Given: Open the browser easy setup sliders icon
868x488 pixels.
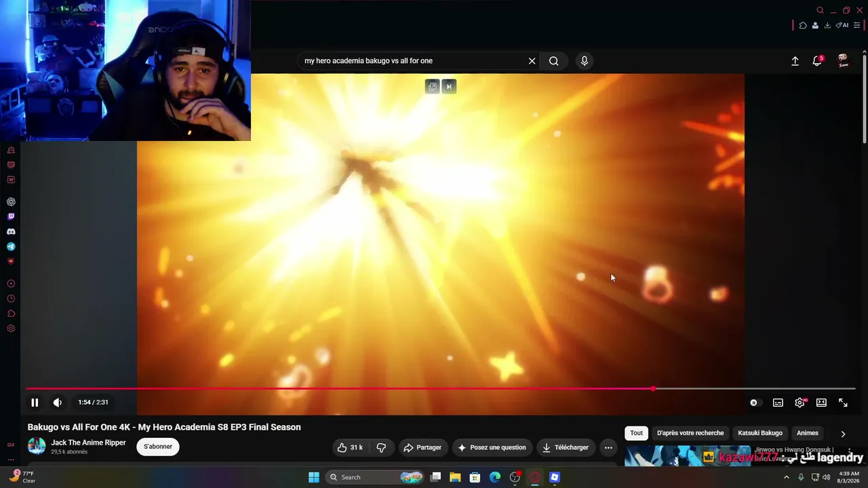Looking at the screenshot, I should pos(856,26).
